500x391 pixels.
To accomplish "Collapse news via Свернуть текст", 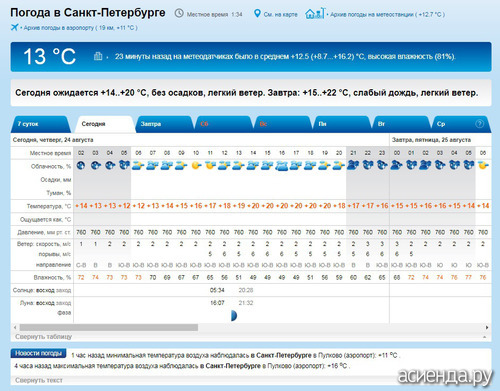I will (39, 380).
